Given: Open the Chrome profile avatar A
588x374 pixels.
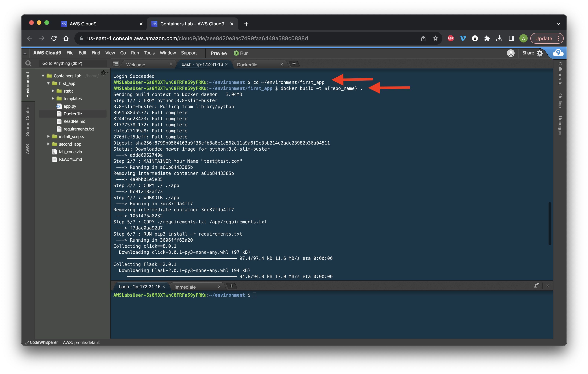Looking at the screenshot, I should click(x=523, y=38).
